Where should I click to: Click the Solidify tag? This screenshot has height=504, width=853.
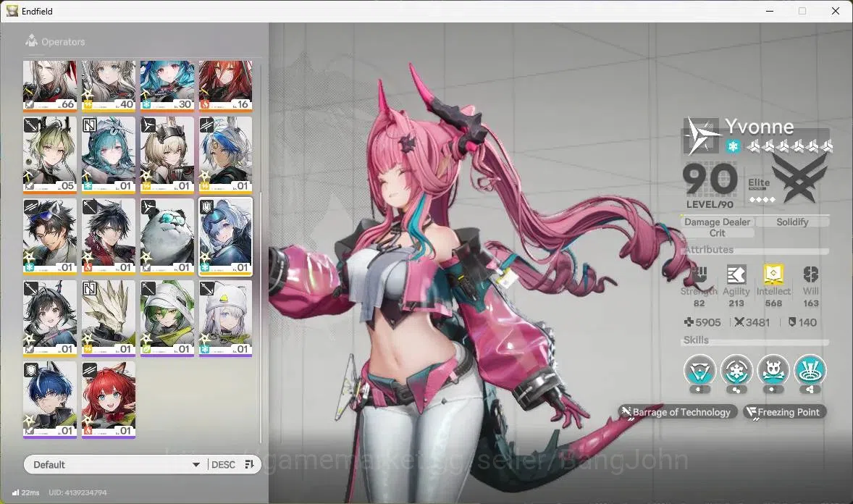[x=792, y=222]
